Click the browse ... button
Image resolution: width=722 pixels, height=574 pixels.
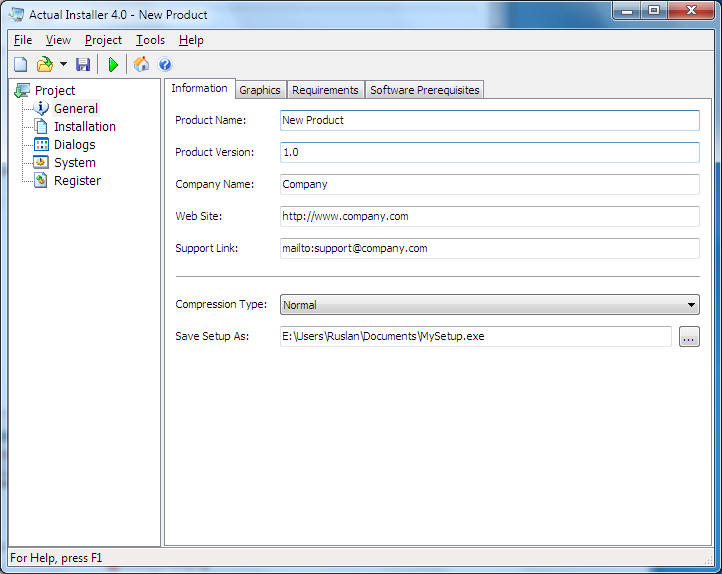(689, 336)
